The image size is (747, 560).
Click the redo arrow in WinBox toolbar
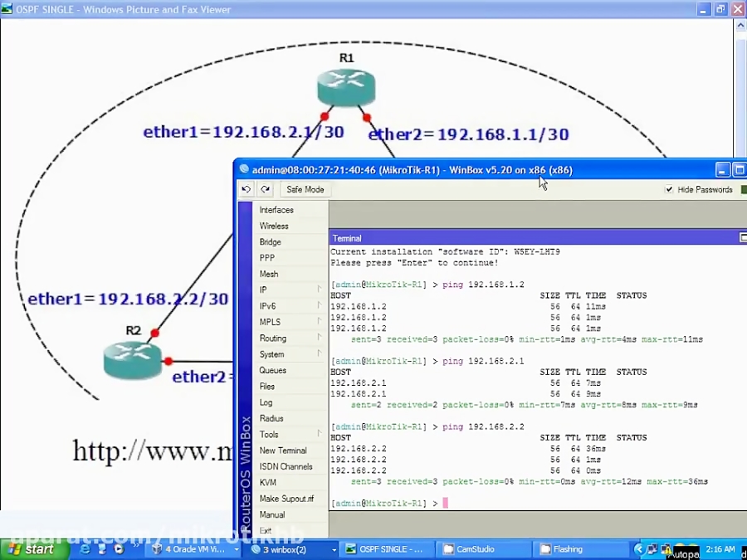coord(264,189)
